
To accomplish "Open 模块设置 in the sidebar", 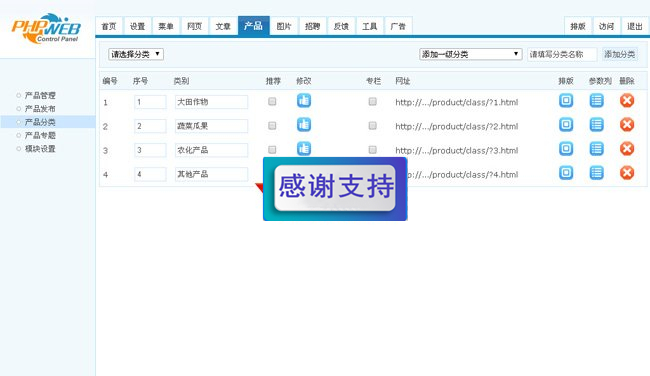I will (x=40, y=148).
